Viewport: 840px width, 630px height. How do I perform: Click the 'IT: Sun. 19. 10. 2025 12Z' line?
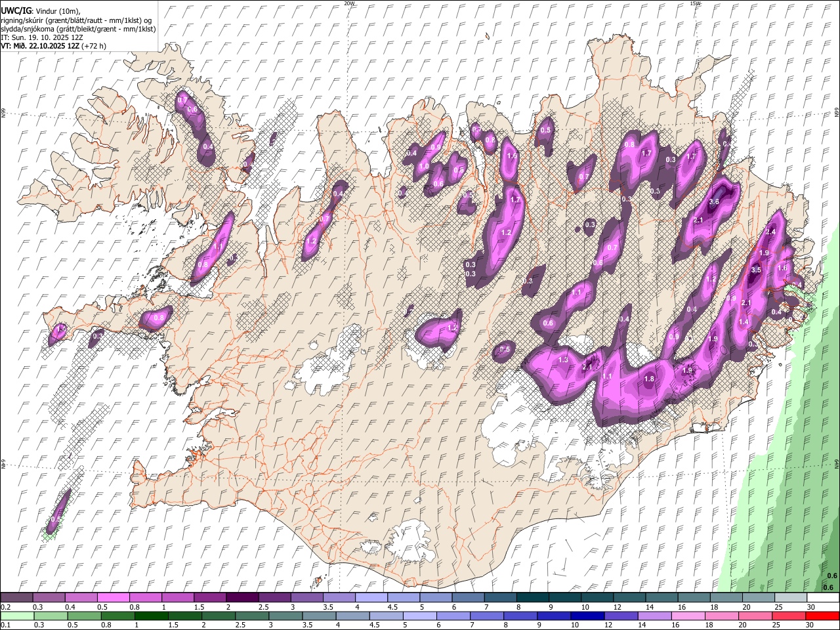(41, 37)
